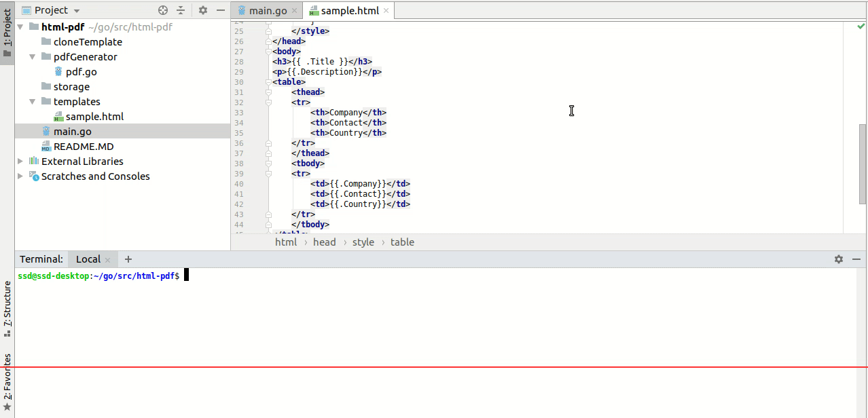Toggle the Favorites tool window
The image size is (868, 418).
pyautogui.click(x=7, y=381)
